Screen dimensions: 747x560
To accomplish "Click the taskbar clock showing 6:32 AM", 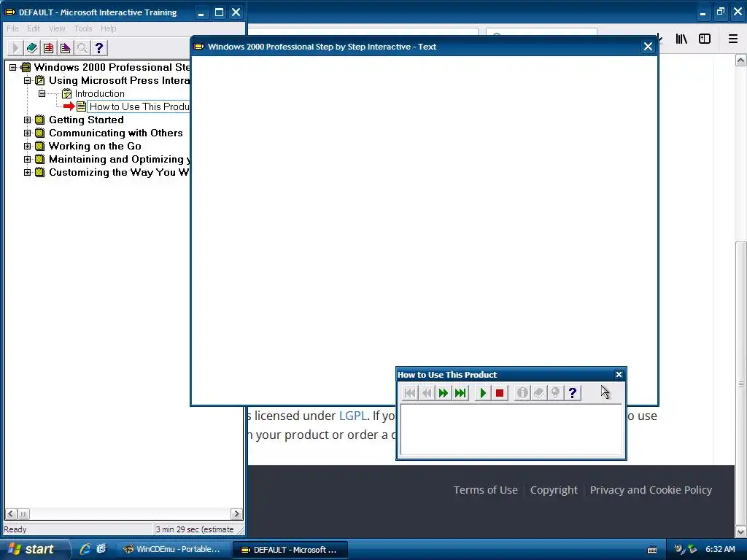I will (720, 549).
